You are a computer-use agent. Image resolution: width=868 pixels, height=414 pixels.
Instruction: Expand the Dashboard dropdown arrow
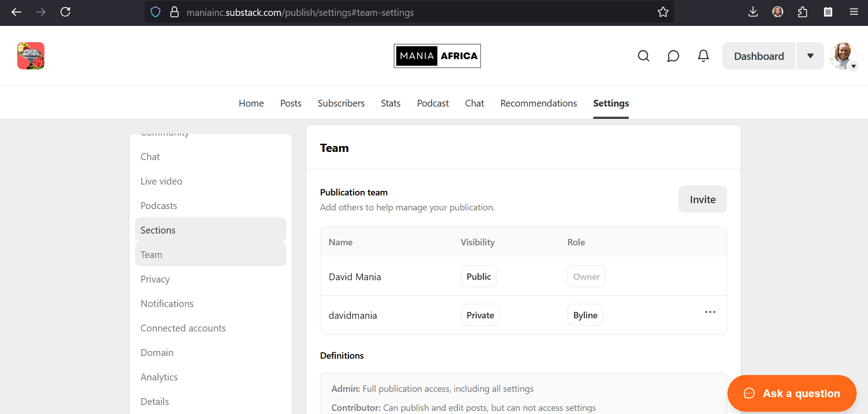[810, 56]
